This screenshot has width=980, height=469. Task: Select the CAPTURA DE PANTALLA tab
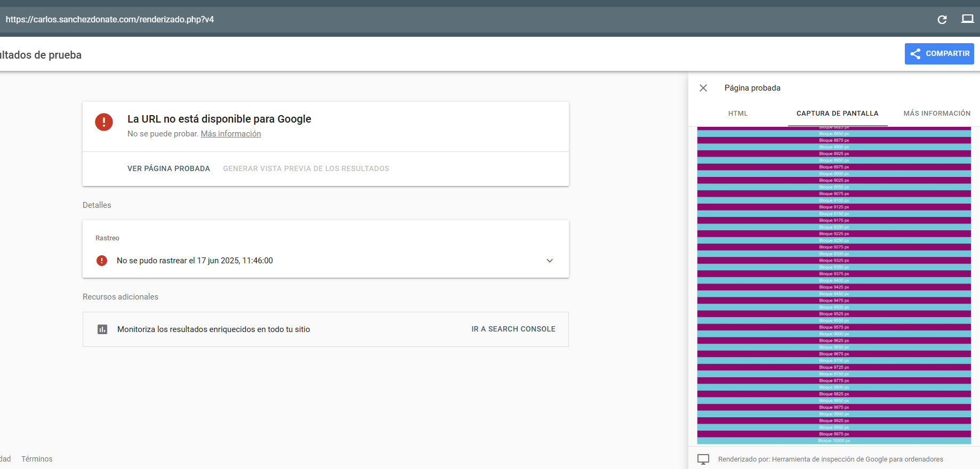pos(837,114)
